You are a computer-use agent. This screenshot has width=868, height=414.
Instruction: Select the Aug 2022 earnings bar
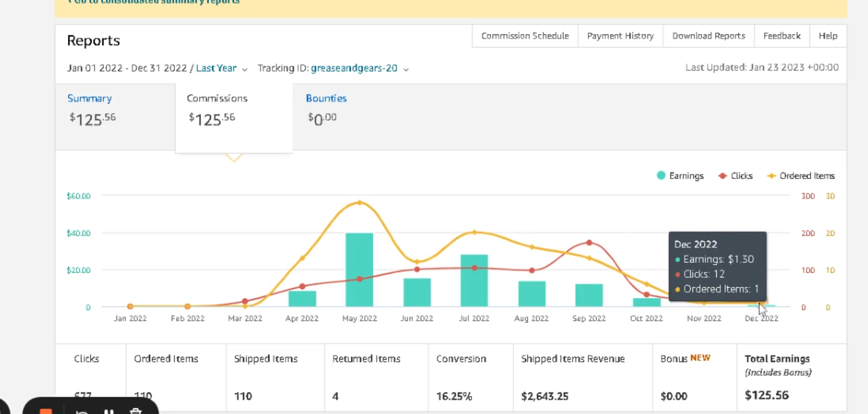[532, 294]
